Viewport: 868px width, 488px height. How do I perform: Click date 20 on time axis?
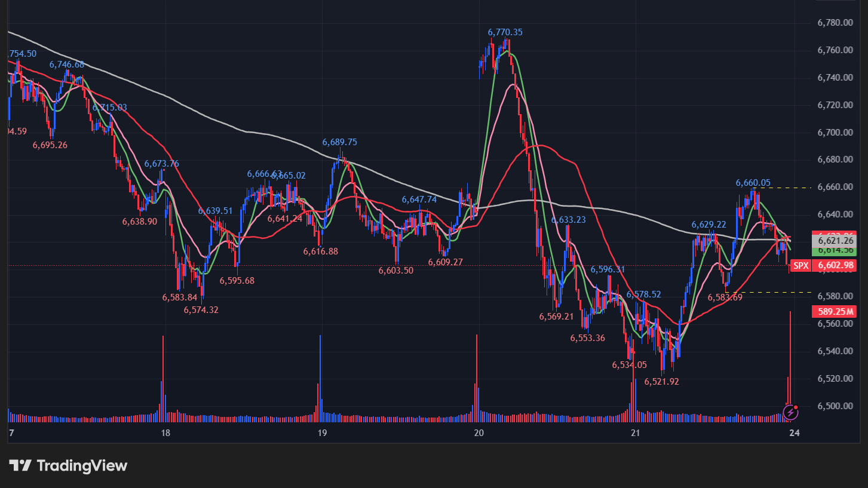478,433
